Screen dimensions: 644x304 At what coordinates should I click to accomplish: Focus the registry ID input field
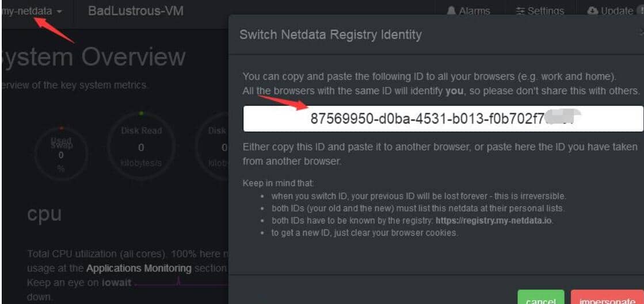tap(443, 119)
